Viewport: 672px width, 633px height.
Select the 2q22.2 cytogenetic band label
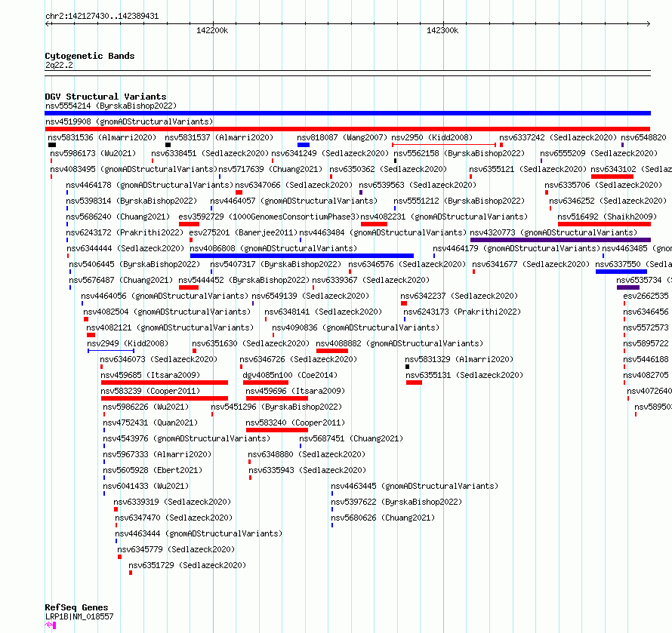(59, 65)
